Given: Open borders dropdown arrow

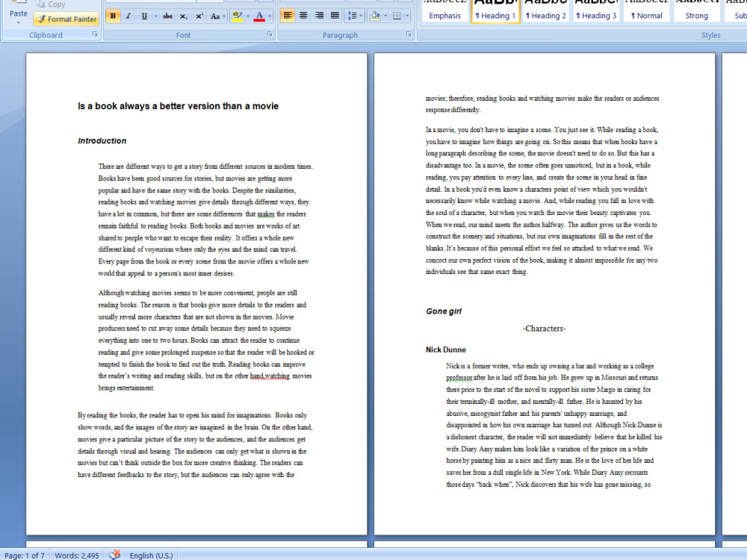Looking at the screenshot, I should [407, 16].
